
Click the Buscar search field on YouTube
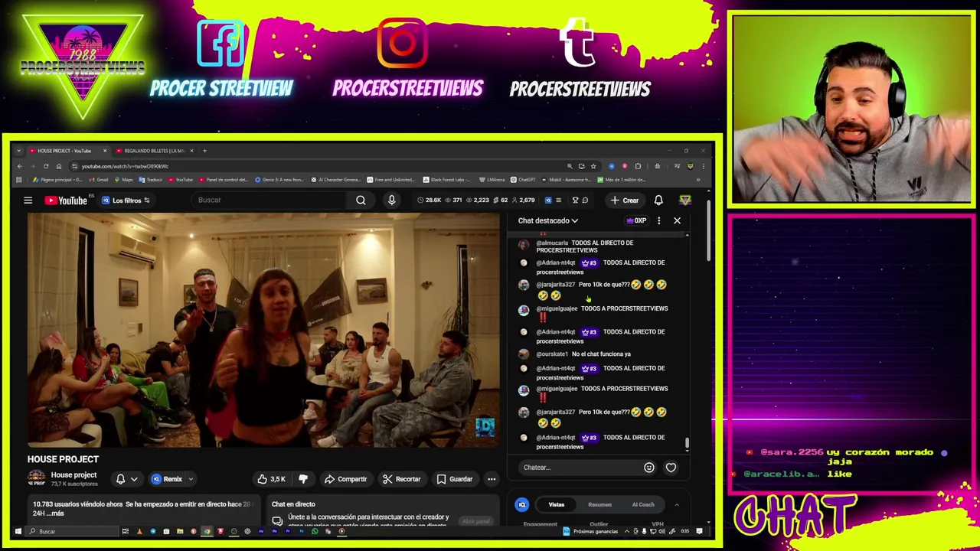tap(268, 200)
